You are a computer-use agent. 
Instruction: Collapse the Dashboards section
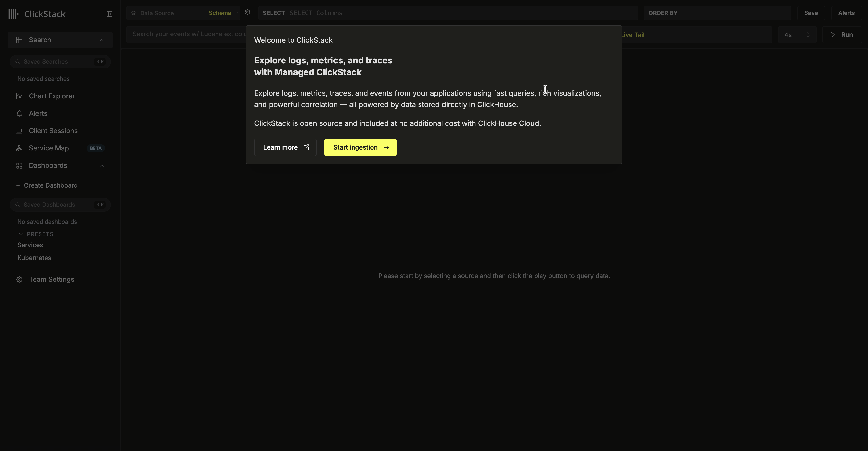pyautogui.click(x=102, y=165)
